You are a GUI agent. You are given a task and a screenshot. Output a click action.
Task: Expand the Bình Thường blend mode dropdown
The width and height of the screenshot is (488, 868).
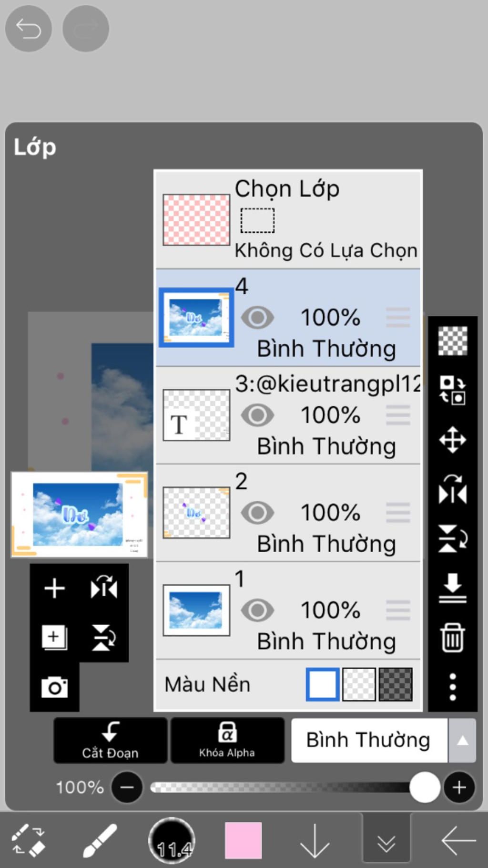click(x=462, y=740)
